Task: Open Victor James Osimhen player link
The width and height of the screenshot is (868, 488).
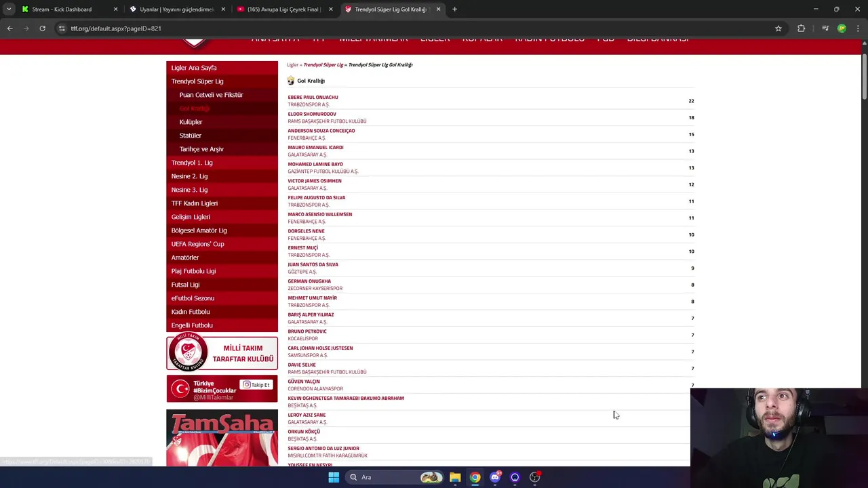Action: [315, 181]
